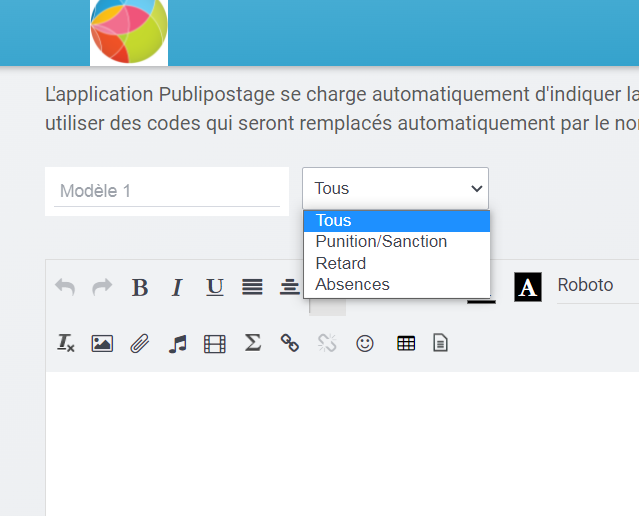639x516 pixels.
Task: Click the undo arrow
Action: pyautogui.click(x=65, y=288)
